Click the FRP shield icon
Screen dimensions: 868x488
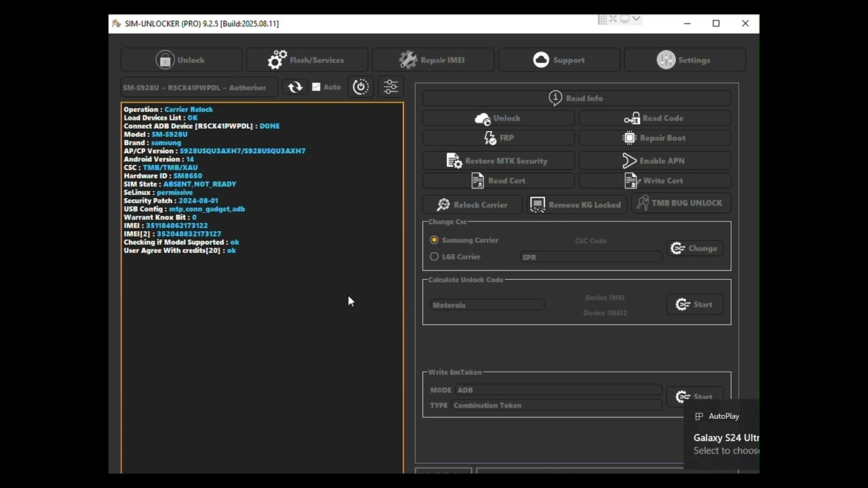pos(490,138)
